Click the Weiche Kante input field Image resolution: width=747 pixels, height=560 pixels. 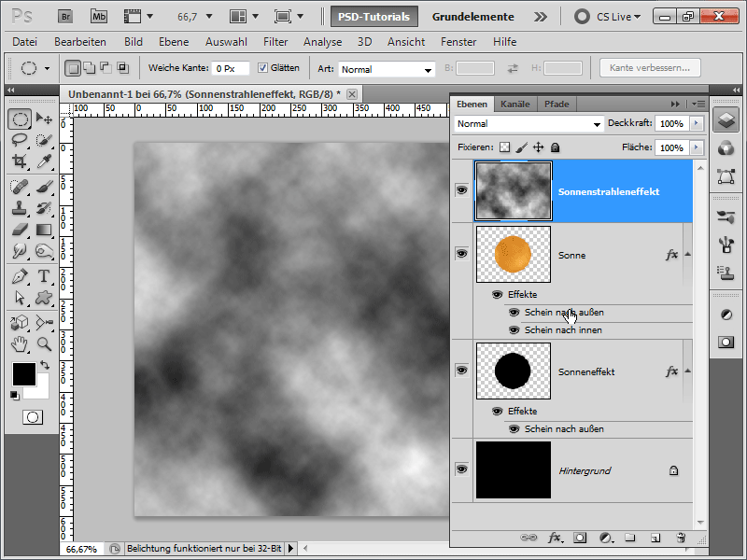tap(231, 68)
